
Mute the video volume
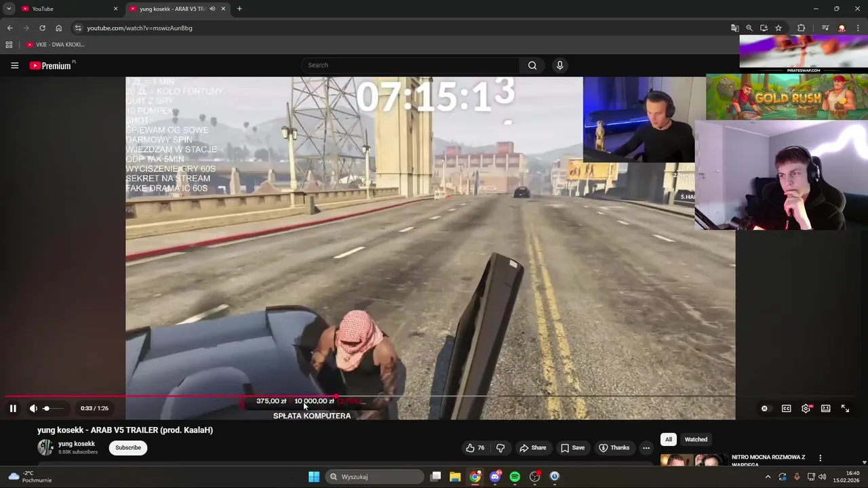33,408
